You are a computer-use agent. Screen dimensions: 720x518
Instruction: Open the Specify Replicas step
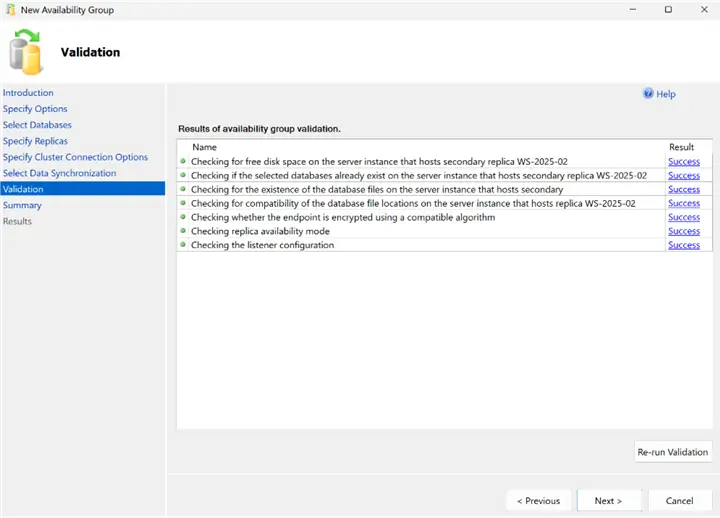pyautogui.click(x=35, y=141)
